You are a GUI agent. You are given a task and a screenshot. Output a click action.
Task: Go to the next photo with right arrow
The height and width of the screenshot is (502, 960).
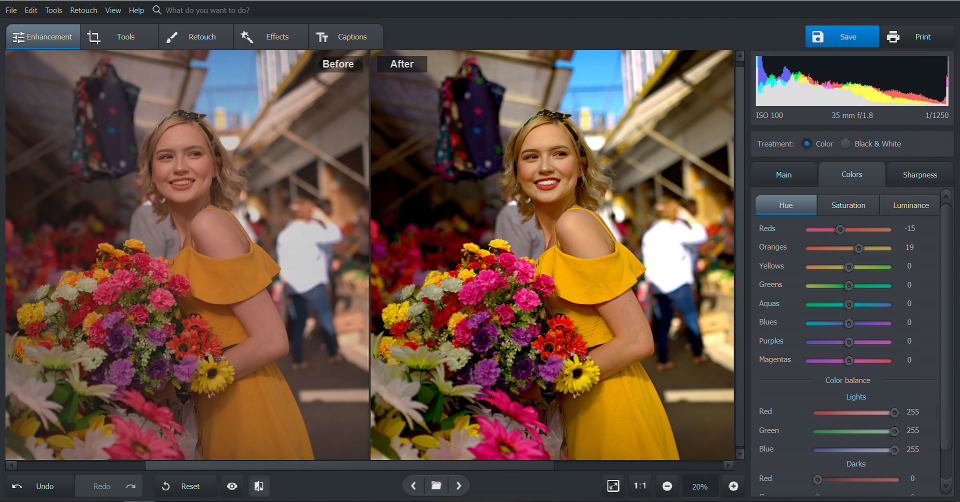459,486
